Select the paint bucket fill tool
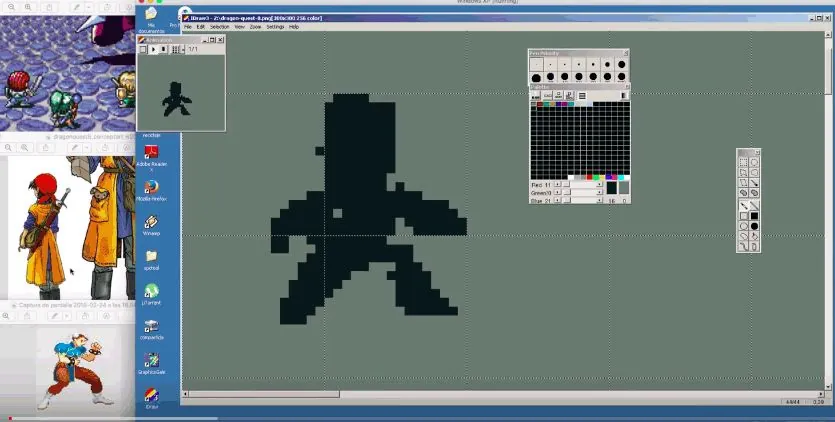The height and width of the screenshot is (422, 835). tap(754, 236)
